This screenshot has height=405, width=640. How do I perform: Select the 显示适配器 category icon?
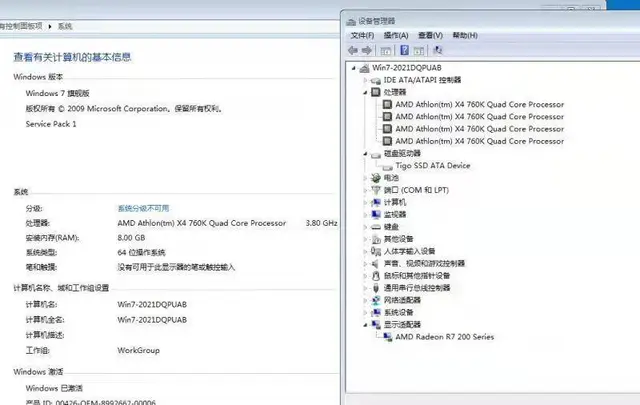point(376,325)
